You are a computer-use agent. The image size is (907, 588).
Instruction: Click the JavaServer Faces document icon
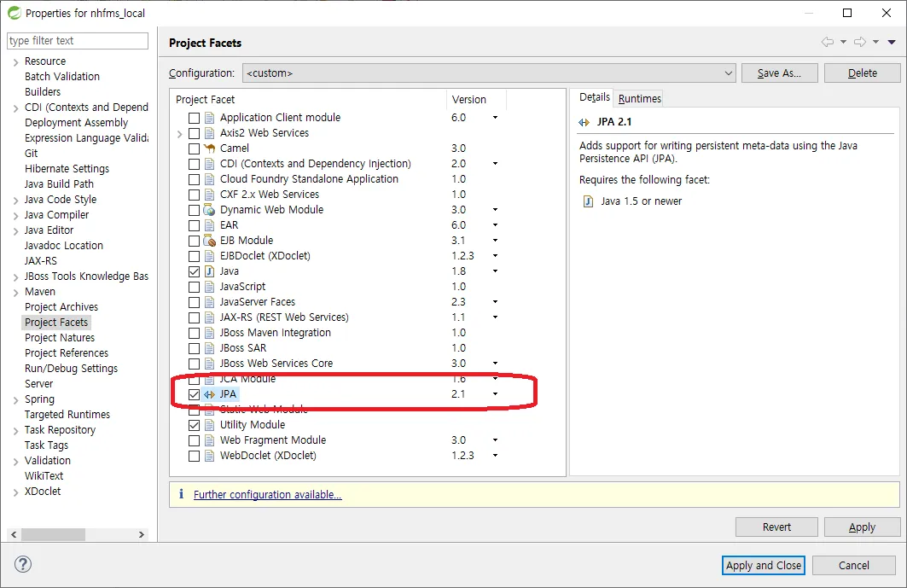click(x=209, y=302)
